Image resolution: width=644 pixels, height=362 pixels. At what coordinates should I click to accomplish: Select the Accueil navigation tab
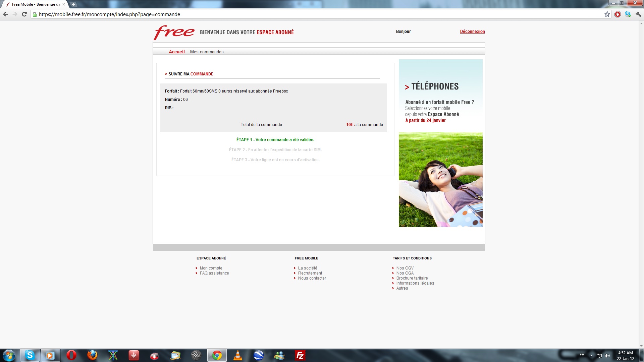177,52
